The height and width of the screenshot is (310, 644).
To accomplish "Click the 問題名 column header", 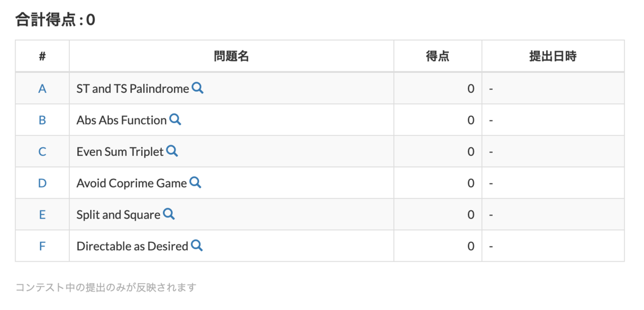I will pos(231,56).
